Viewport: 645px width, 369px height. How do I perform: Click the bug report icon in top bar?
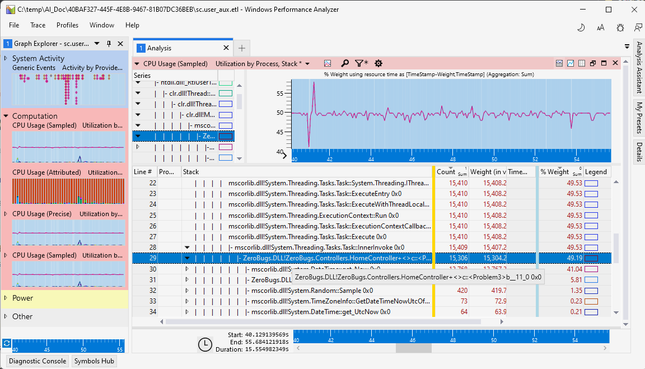tap(620, 28)
